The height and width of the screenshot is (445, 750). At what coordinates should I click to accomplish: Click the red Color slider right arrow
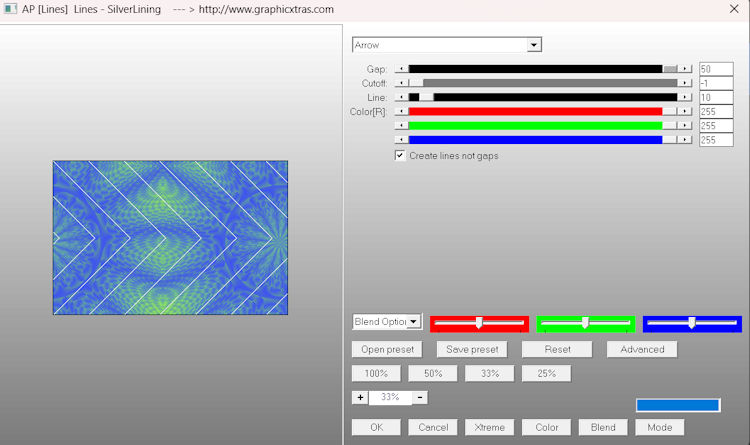pos(684,111)
